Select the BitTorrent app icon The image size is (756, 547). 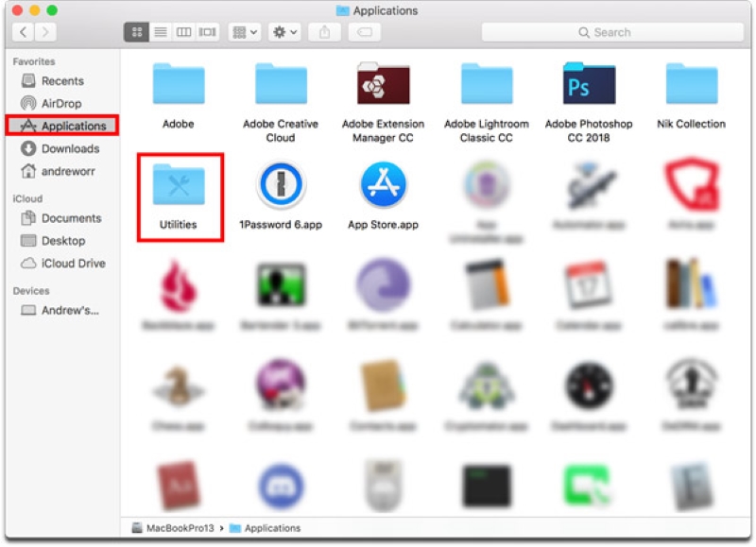[x=384, y=285]
